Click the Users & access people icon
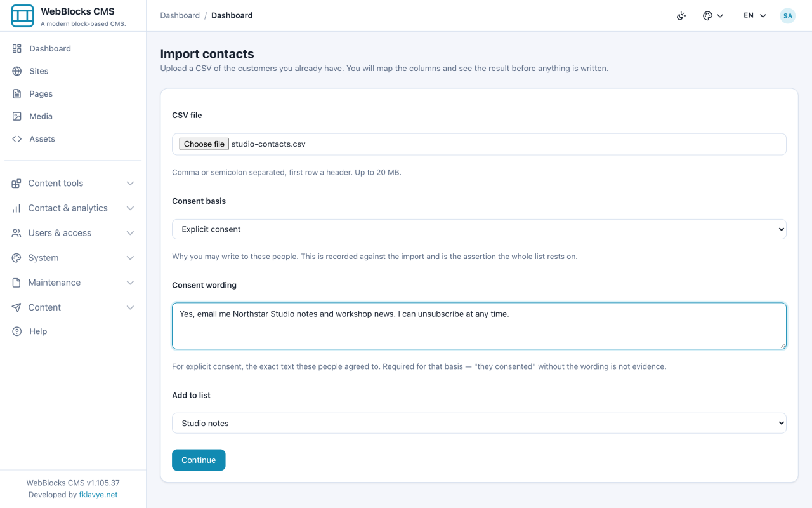Screen dimensions: 812x508 click(x=16, y=233)
